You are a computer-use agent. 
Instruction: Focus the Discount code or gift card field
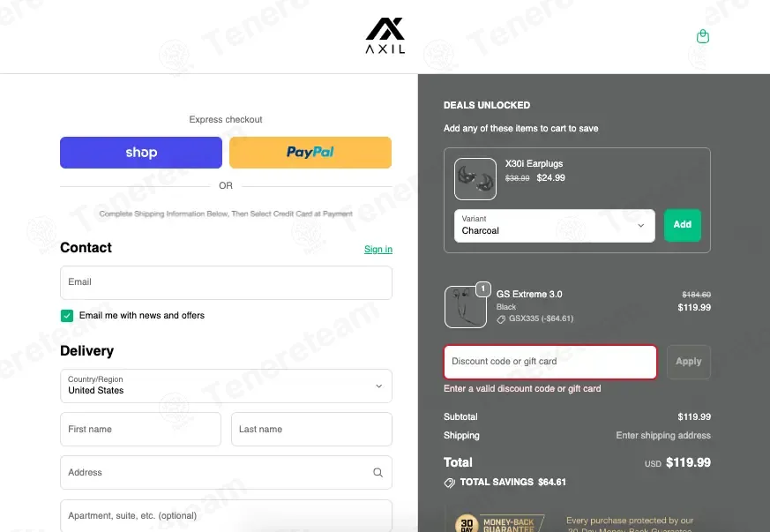click(550, 362)
